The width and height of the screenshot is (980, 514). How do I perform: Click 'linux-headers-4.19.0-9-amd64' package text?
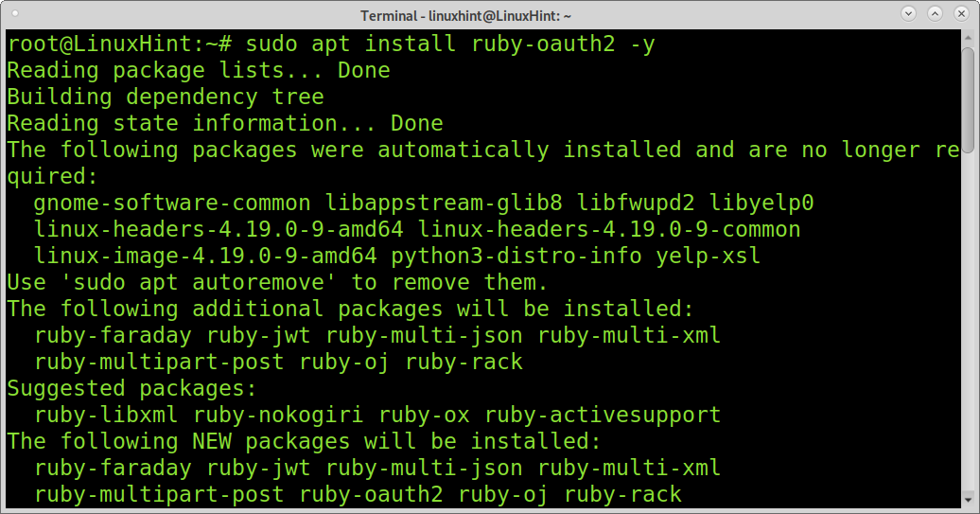pyautogui.click(x=219, y=229)
